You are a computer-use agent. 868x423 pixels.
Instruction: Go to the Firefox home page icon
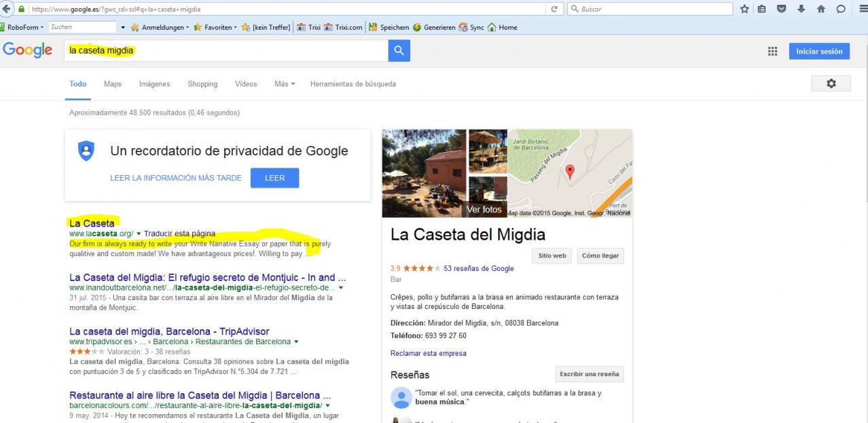[x=821, y=9]
